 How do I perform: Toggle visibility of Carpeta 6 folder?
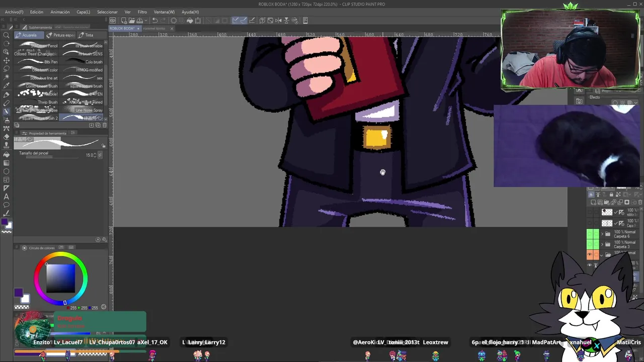[590, 234]
